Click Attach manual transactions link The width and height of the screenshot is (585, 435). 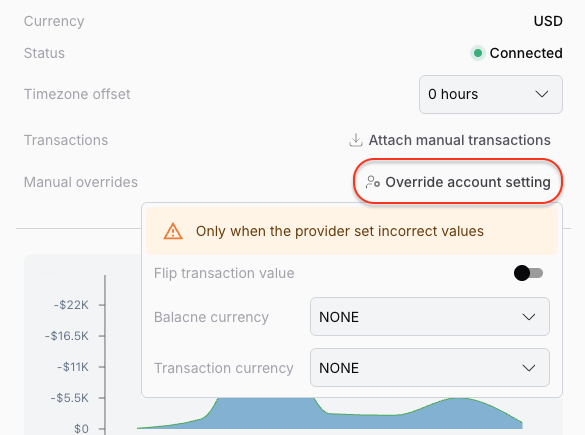click(x=450, y=140)
